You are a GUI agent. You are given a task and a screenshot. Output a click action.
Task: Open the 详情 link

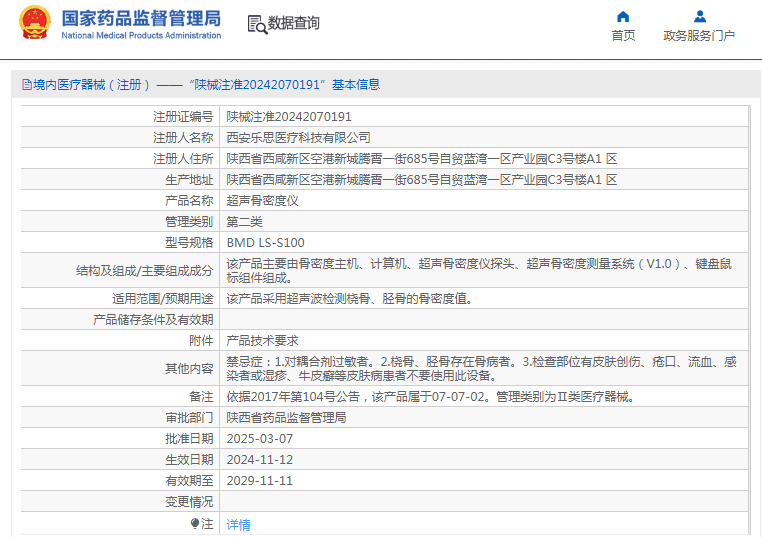(239, 524)
